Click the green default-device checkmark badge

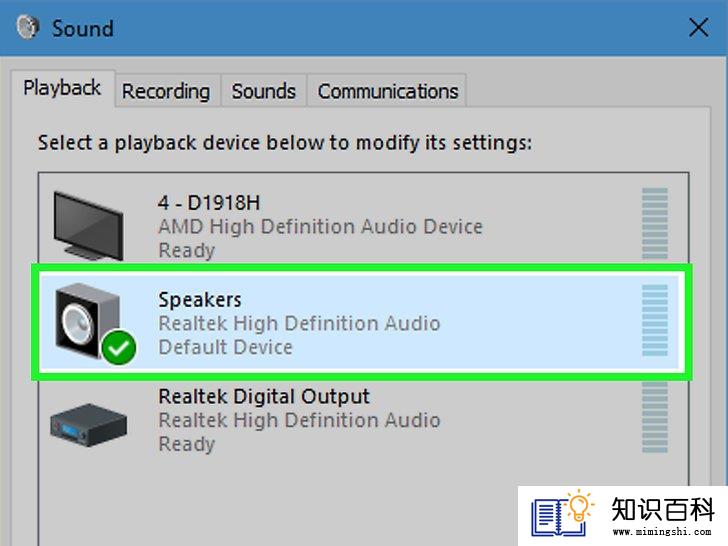pyautogui.click(x=118, y=347)
